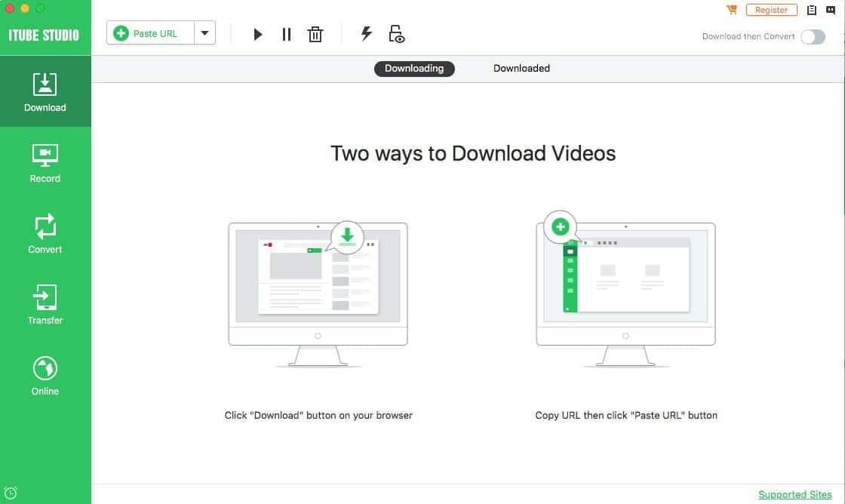Select the Record sidebar icon

pos(45,162)
